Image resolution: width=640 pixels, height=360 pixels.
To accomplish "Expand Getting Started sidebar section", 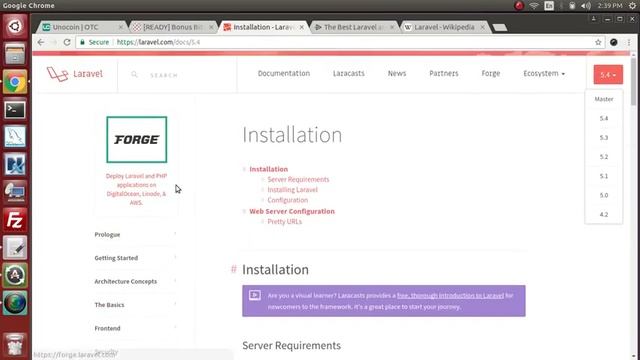I will (x=136, y=258).
